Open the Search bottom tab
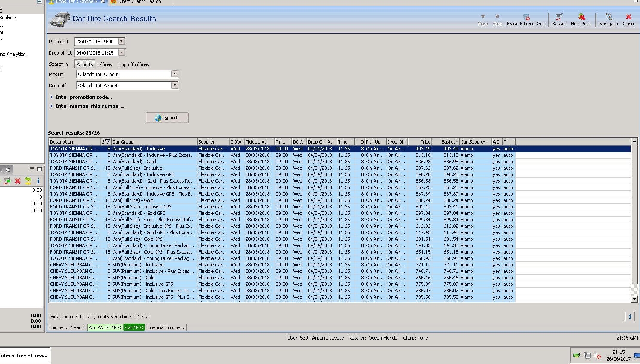Image resolution: width=640 pixels, height=364 pixels. click(78, 327)
